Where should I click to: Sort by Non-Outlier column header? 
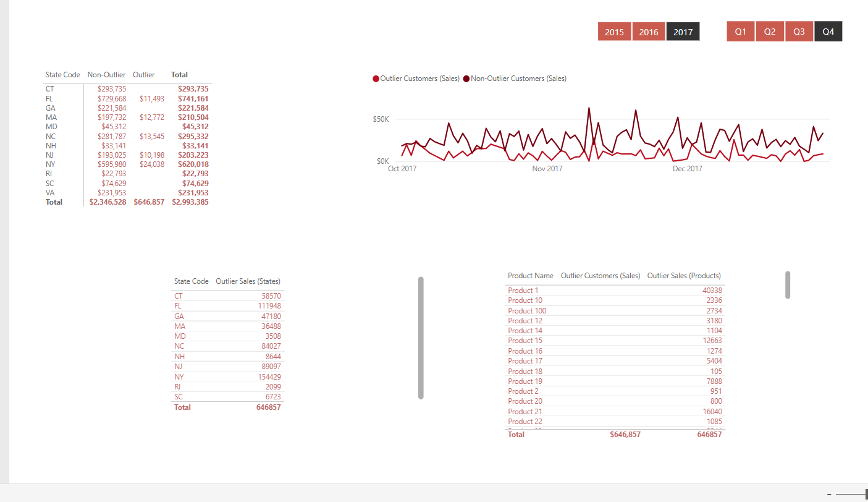point(106,75)
